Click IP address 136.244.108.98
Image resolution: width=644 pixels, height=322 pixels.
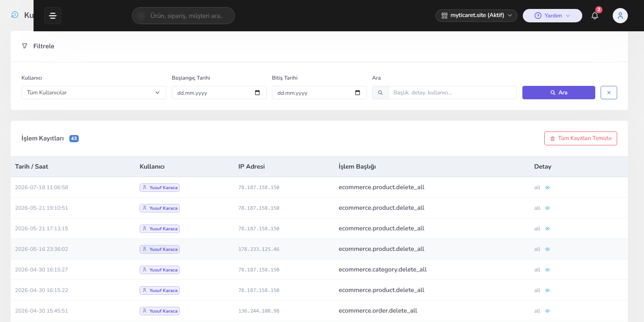click(x=259, y=311)
